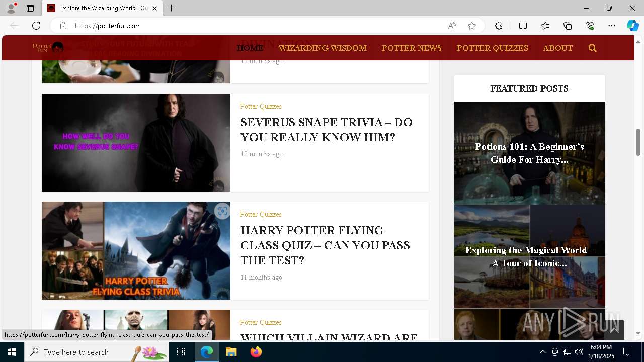Click Potter Quizzes category above Flying Class quiz

pyautogui.click(x=261, y=214)
